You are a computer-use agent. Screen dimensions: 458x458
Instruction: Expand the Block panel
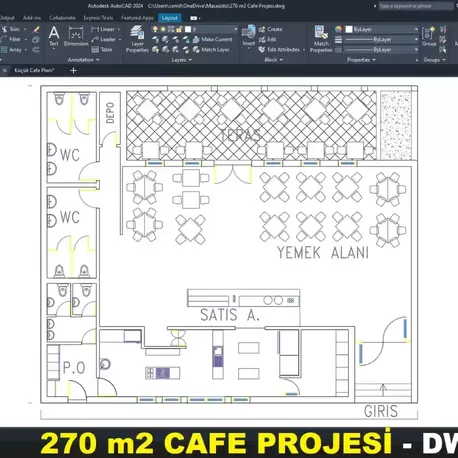tap(274, 60)
